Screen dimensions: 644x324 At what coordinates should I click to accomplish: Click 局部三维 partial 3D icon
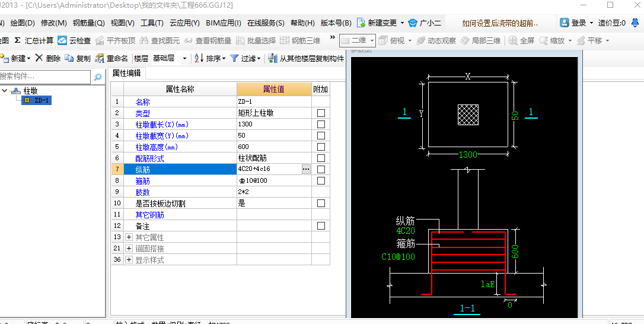pyautogui.click(x=464, y=40)
